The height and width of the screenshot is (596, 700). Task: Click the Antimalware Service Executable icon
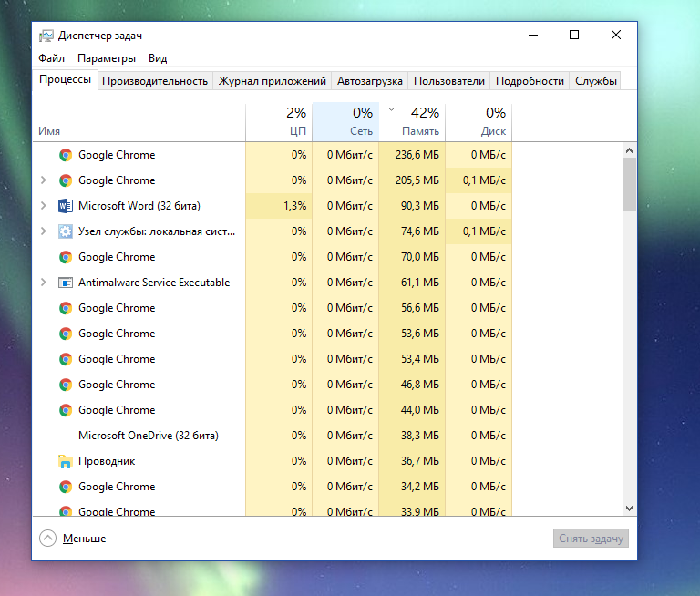click(66, 283)
